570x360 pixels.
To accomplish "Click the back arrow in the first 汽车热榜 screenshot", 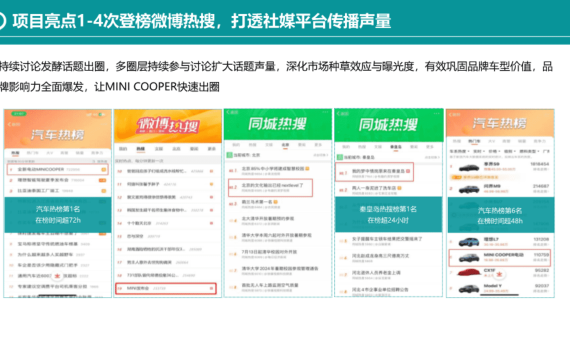I will pyautogui.click(x=9, y=124).
